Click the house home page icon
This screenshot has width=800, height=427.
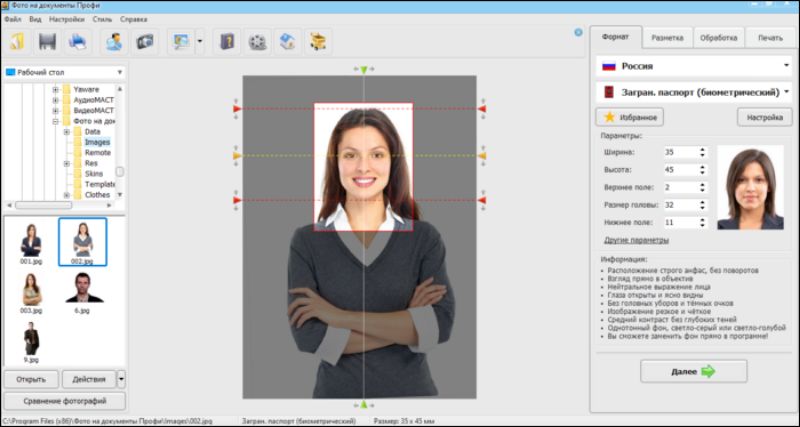click(288, 42)
